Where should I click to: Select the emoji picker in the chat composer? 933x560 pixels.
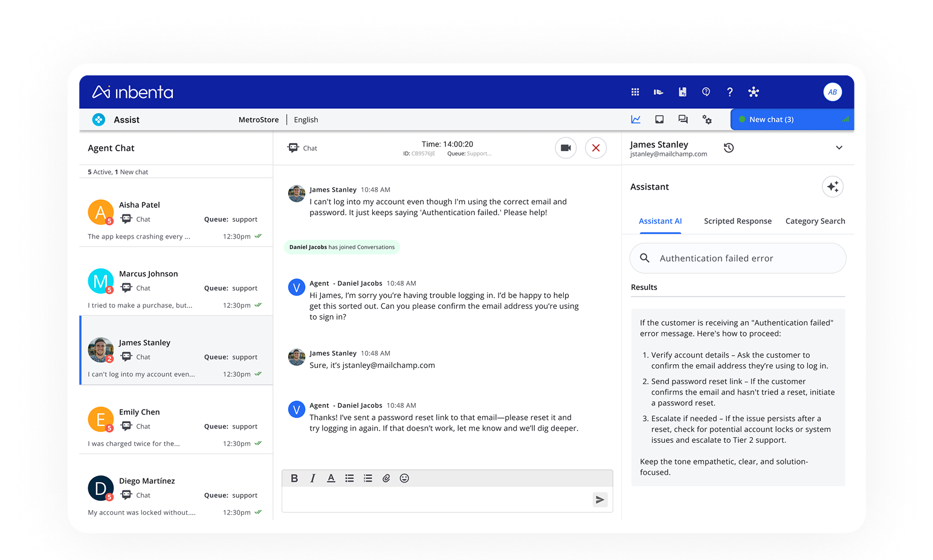click(x=404, y=478)
